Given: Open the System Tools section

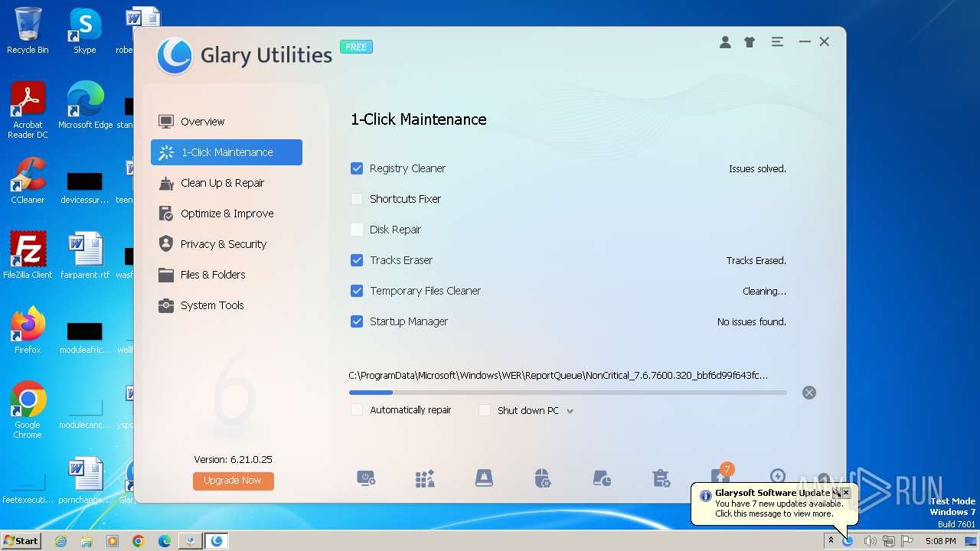Looking at the screenshot, I should [x=227, y=305].
